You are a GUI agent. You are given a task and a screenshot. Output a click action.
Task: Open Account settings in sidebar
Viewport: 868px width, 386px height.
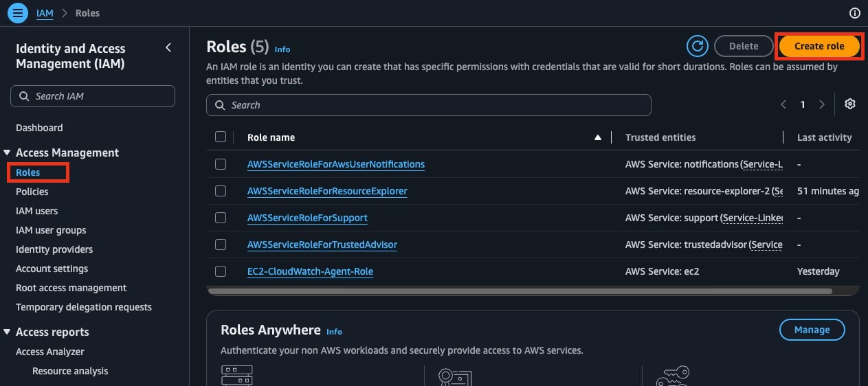click(x=52, y=269)
